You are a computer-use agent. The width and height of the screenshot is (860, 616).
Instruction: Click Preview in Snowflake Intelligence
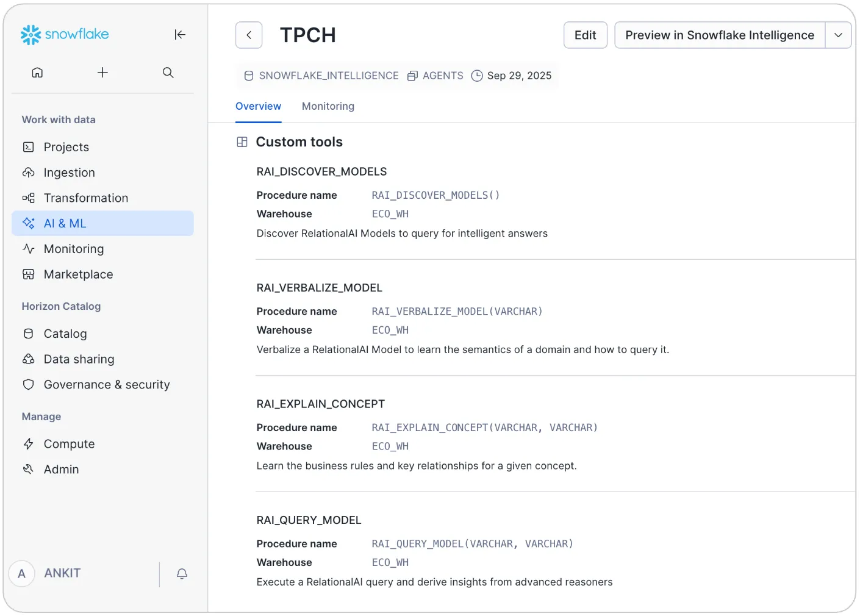pos(719,35)
